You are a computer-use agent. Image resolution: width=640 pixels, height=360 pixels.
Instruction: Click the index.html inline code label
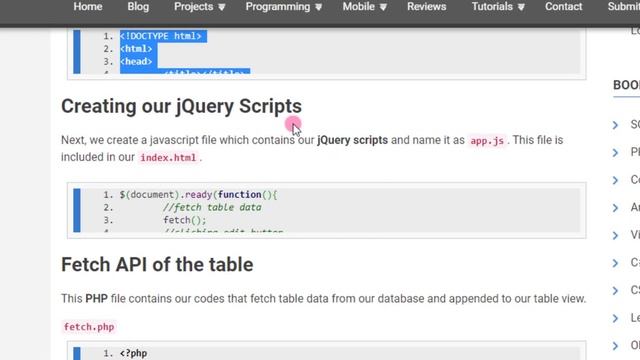click(x=168, y=158)
